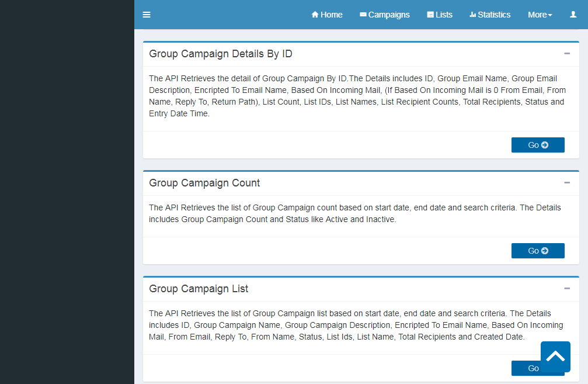588x384 pixels.
Task: Collapse the Group Campaign Count panel
Action: [x=567, y=183]
